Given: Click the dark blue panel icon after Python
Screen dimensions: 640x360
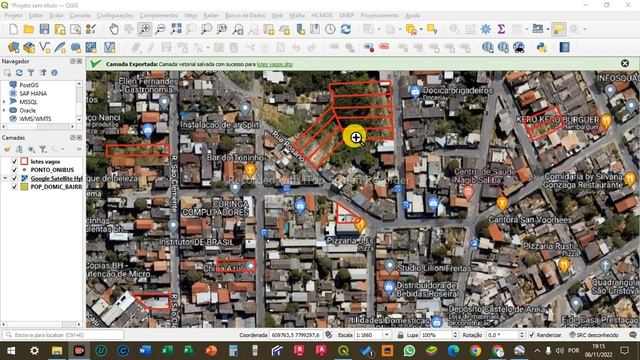Looking at the screenshot, I should 564,47.
